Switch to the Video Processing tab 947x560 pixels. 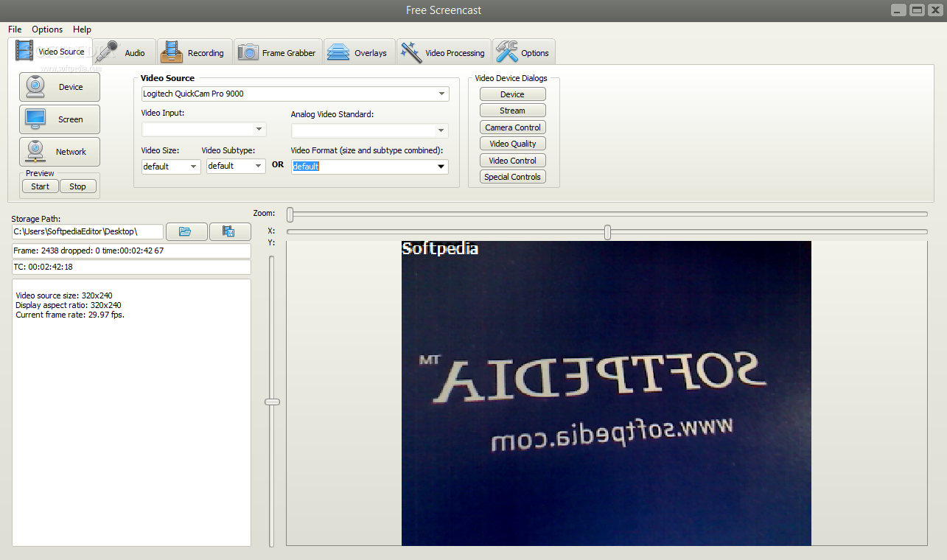pos(444,52)
